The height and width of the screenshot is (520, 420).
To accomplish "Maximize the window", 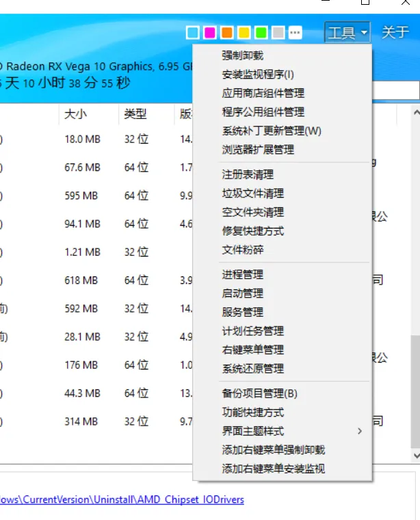I will click(365, 2).
